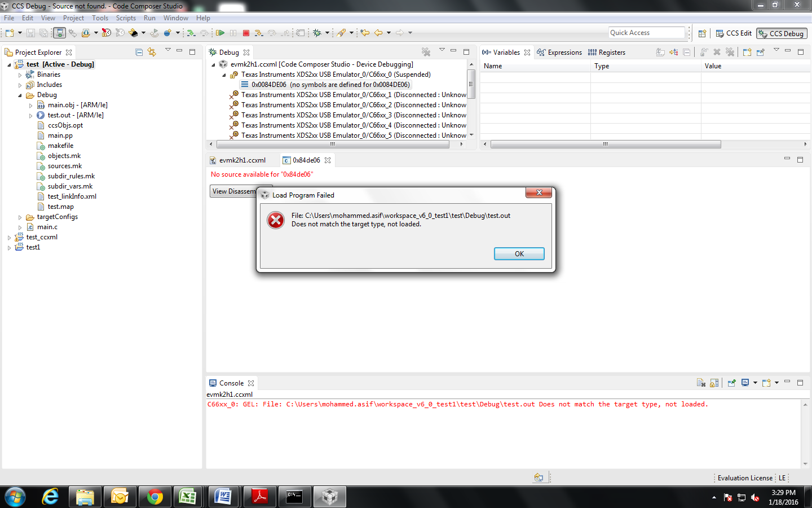Click the Pin icon in the Variables toolbar

point(760,52)
